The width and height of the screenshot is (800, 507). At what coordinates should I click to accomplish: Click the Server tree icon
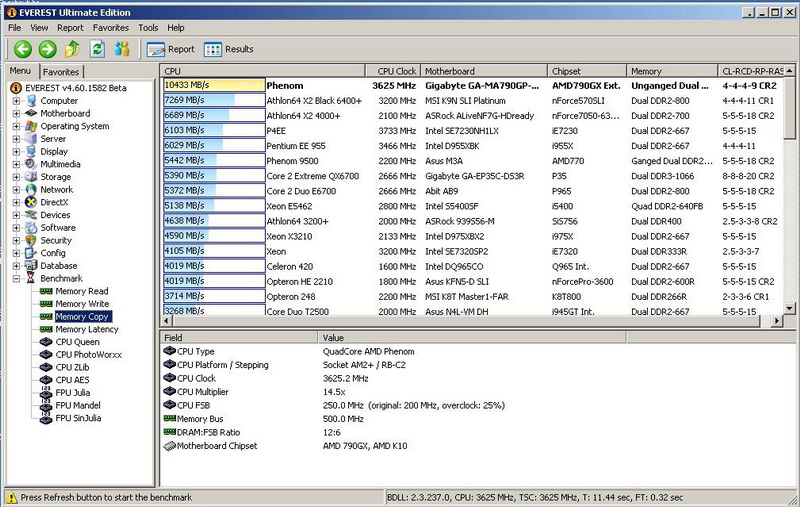coord(31,139)
